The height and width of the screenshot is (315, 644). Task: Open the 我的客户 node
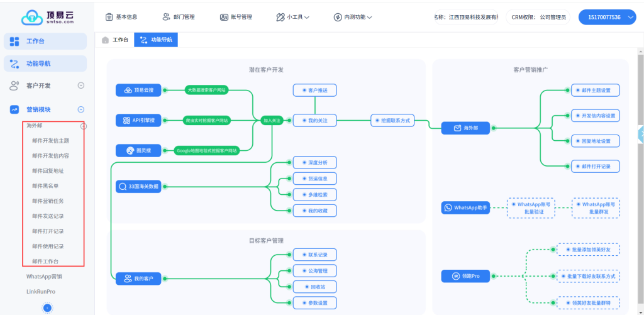138,278
